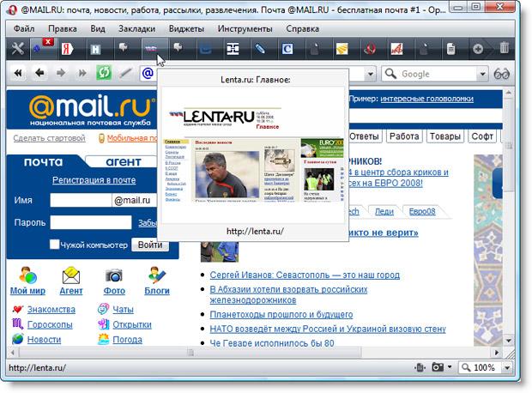Click the Lenta.ru page thumbnail preview
Image resolution: width=532 pixels, height=393 pixels.
pyautogui.click(x=255, y=154)
